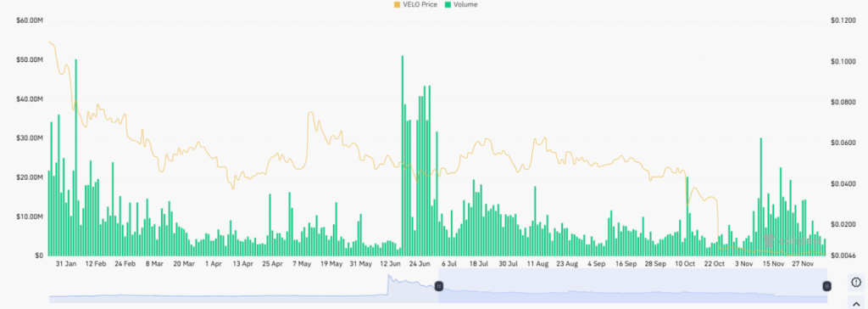Screen dimensions: 868x309
Task: Click the 31 Jan date label
Action: click(66, 264)
